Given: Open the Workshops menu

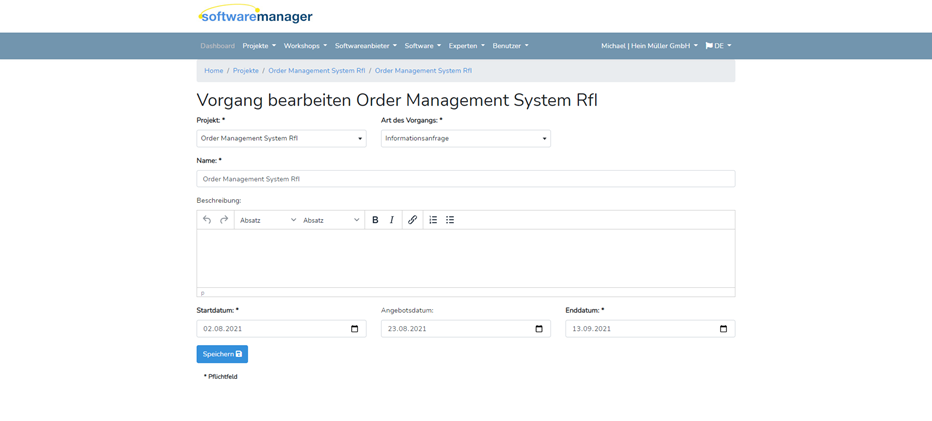Looking at the screenshot, I should (x=306, y=46).
